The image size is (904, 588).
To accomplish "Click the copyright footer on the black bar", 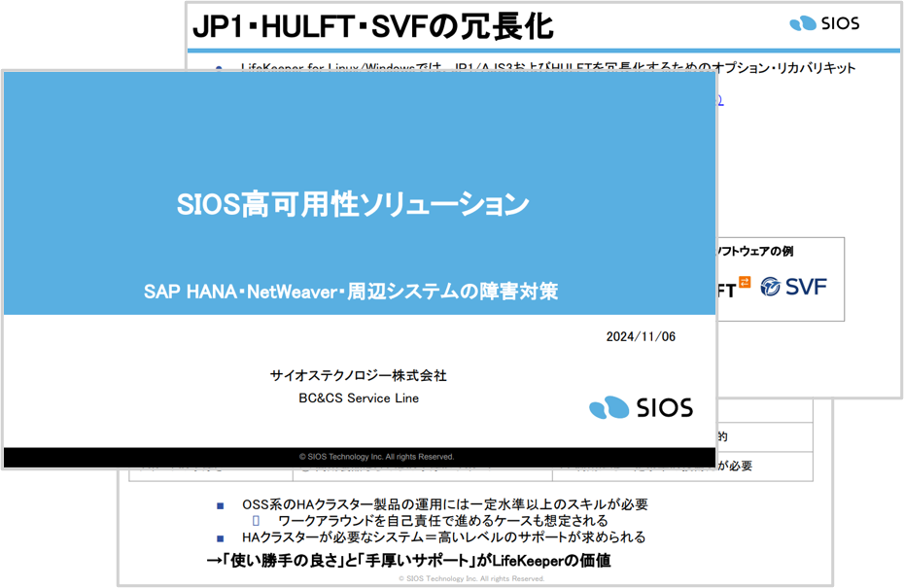I will [x=376, y=457].
